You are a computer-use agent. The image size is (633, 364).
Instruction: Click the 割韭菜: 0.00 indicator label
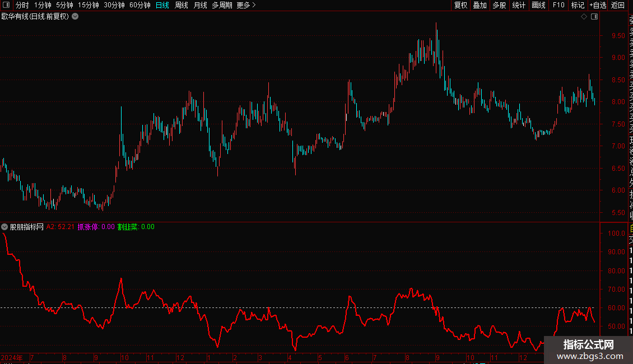[136, 227]
